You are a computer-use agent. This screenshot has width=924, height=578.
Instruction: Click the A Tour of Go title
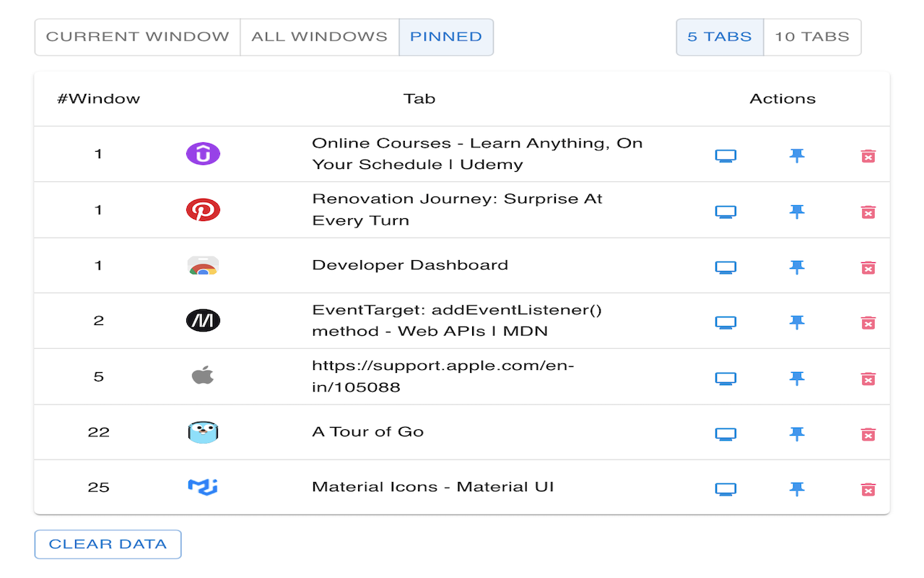click(x=367, y=432)
